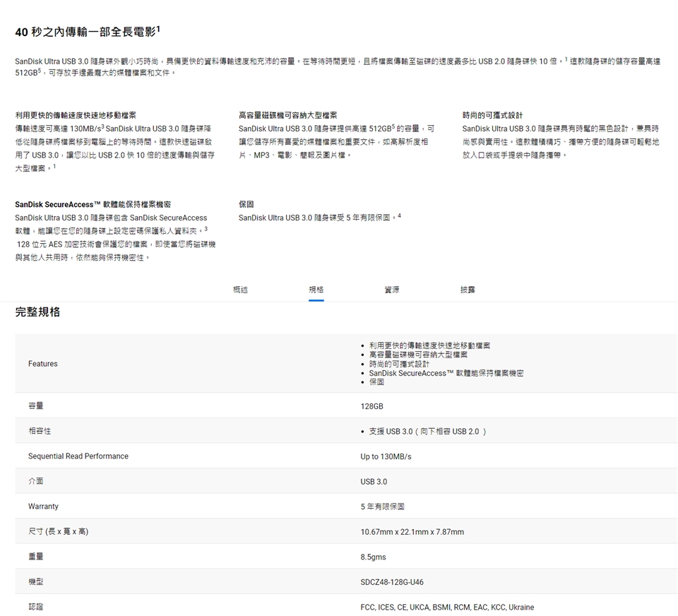The width and height of the screenshot is (678, 616).
Task: Click the '時尚的可攜式設計' bullet in Features
Action: click(x=399, y=364)
